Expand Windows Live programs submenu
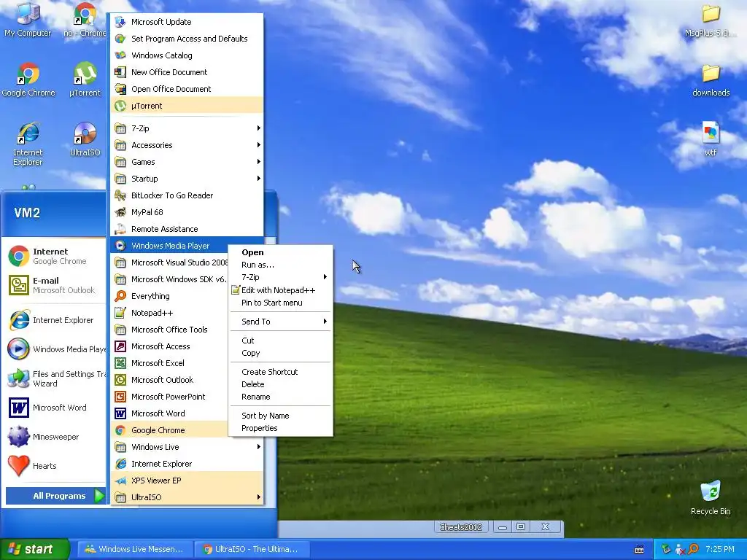The height and width of the screenshot is (560, 747). pyautogui.click(x=187, y=447)
